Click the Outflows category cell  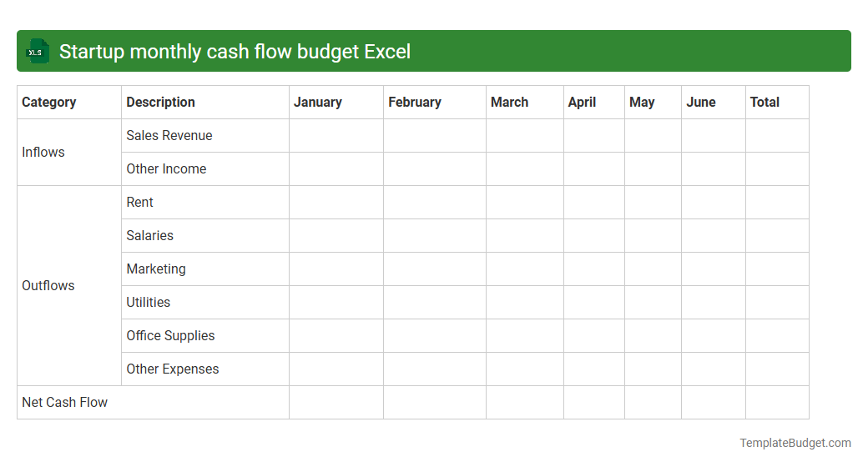coord(69,285)
